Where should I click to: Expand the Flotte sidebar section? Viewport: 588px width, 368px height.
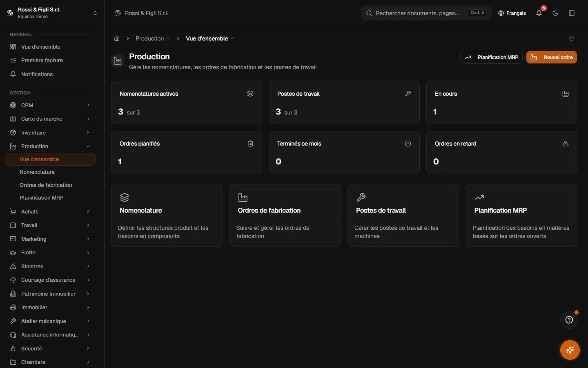50,252
